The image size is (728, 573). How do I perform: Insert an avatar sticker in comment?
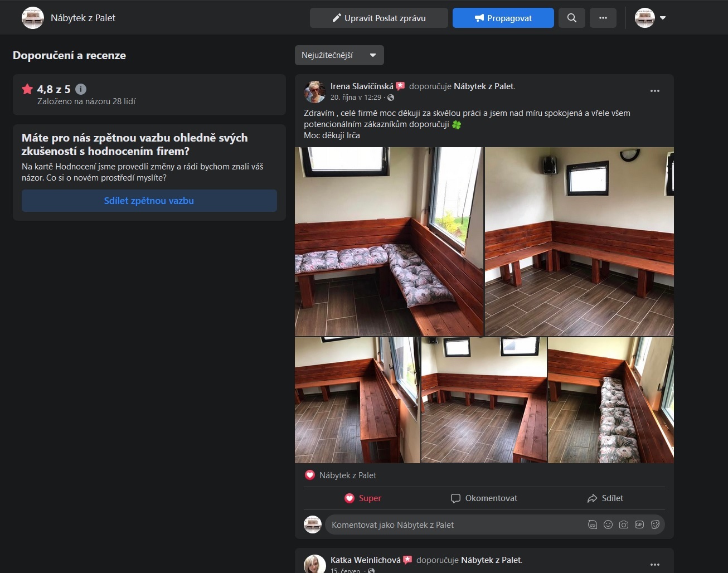(x=593, y=525)
